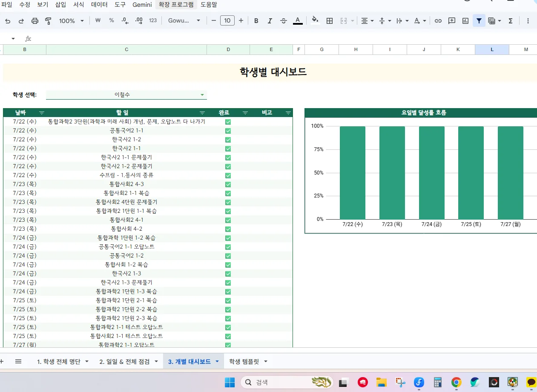Image resolution: width=537 pixels, height=392 pixels.
Task: Open more number formats (123)
Action: (153, 20)
